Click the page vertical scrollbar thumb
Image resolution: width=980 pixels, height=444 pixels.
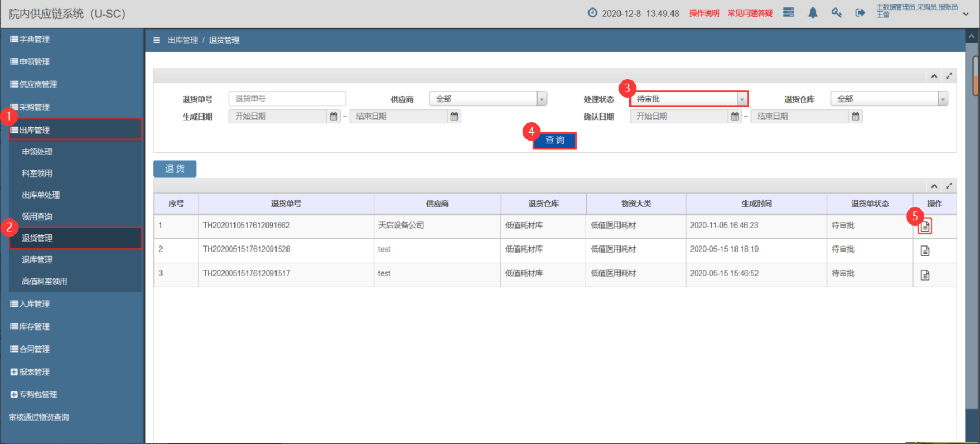tap(976, 75)
